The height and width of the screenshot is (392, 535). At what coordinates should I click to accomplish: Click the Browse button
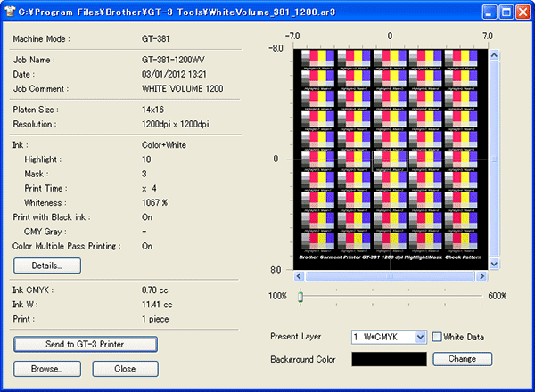46,368
